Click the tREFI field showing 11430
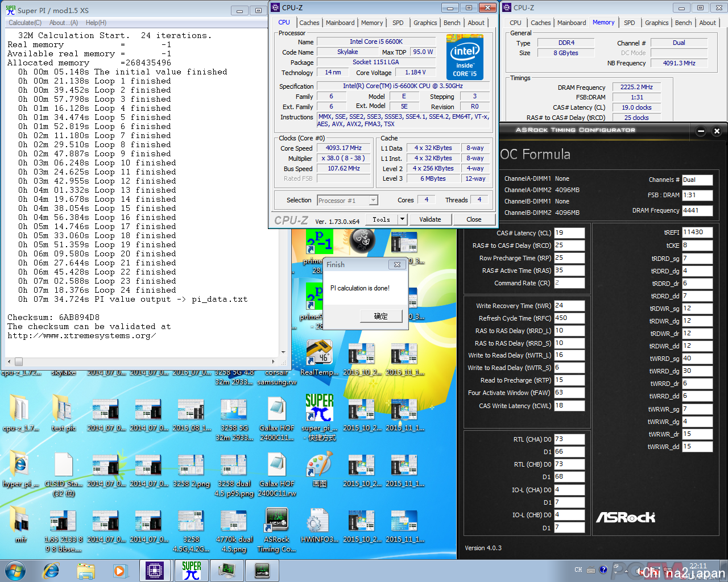 coord(697,232)
